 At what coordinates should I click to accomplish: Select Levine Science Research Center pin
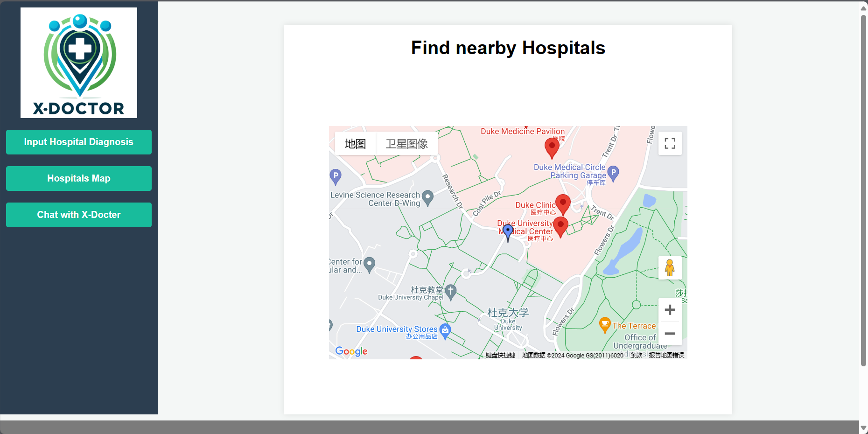(427, 198)
